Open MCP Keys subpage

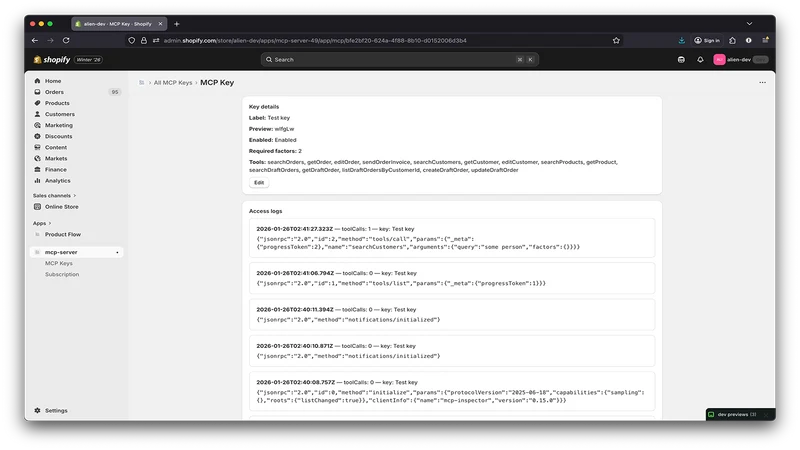tap(59, 263)
